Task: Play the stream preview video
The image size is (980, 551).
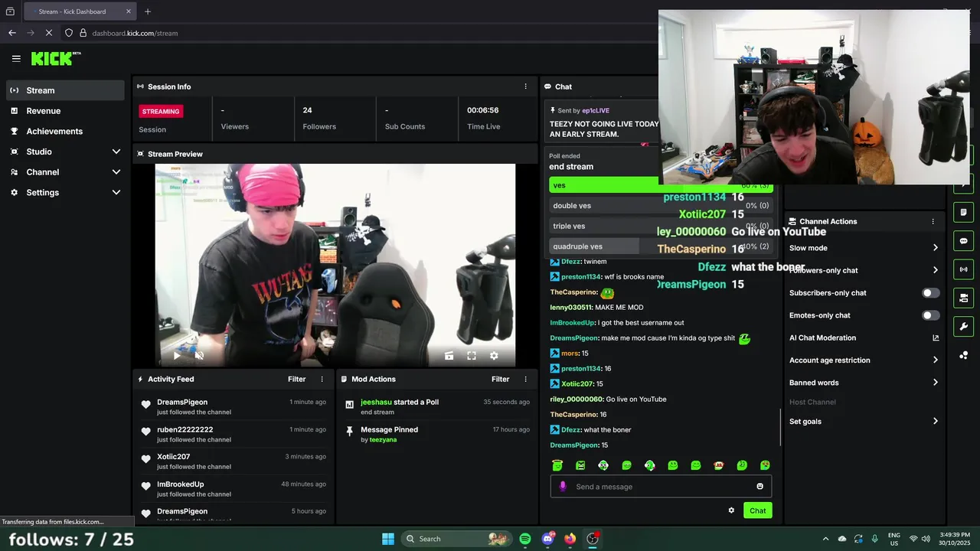Action: pyautogui.click(x=177, y=355)
